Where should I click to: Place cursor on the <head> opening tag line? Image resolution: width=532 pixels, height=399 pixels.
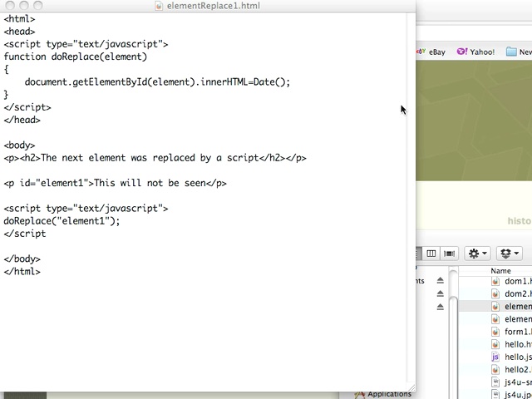19,32
